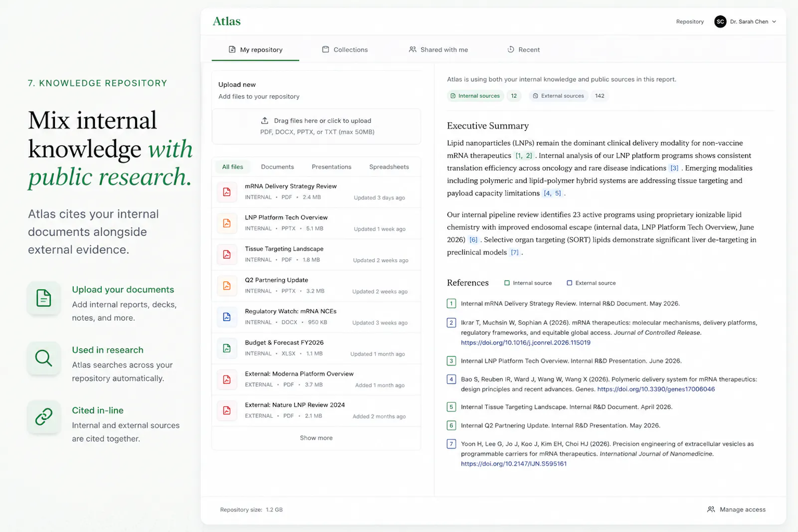Select the Budget & Forecast FY2026 title

(x=284, y=343)
